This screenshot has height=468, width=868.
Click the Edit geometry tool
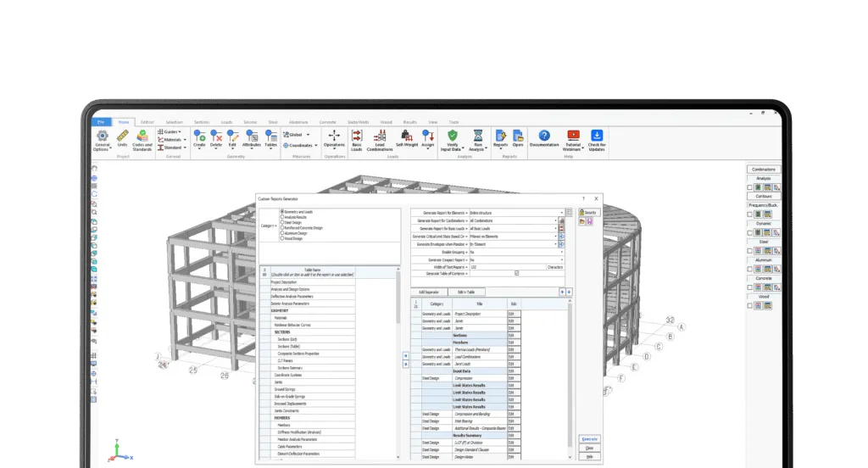232,138
